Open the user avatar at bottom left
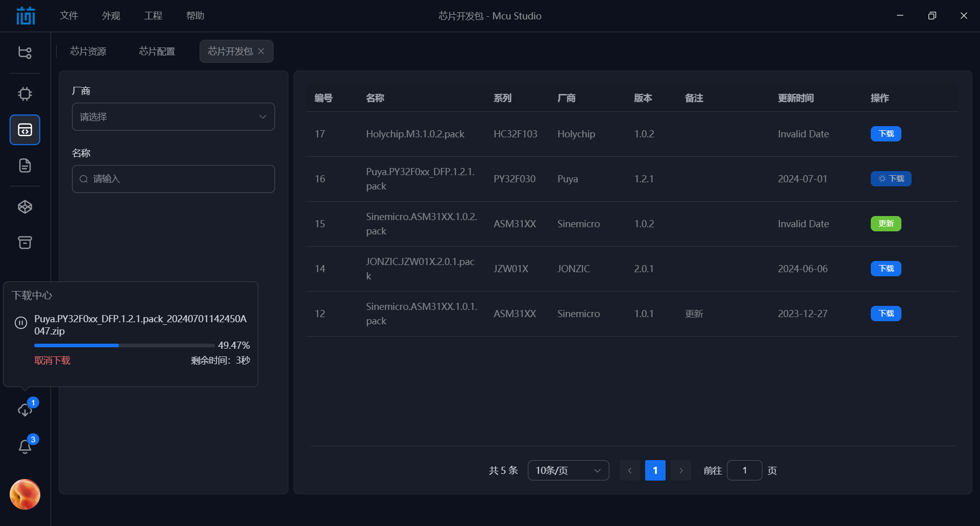The width and height of the screenshot is (980, 526). pyautogui.click(x=24, y=494)
